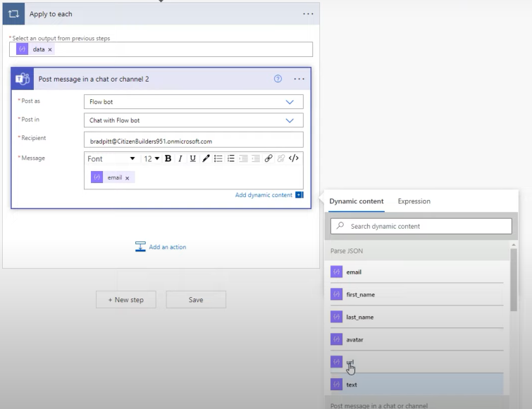Click the Apply to each loop icon
This screenshot has width=532, height=409.
13,14
